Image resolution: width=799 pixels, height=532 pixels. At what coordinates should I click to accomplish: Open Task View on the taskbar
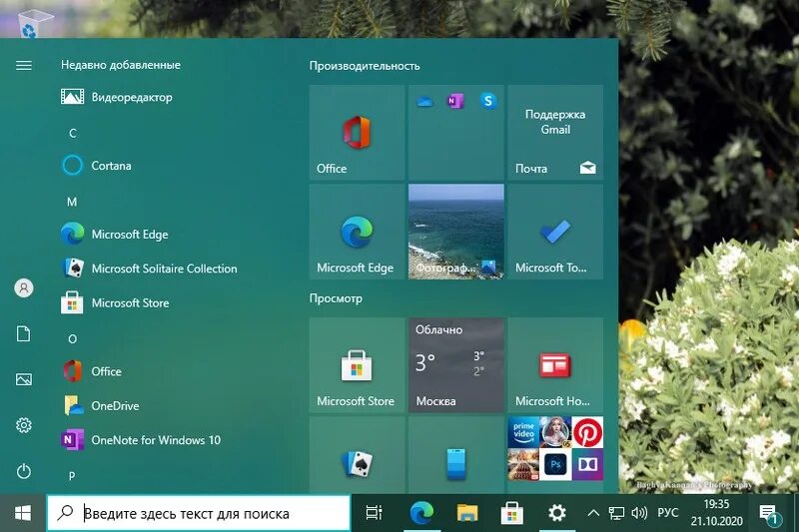point(374,513)
